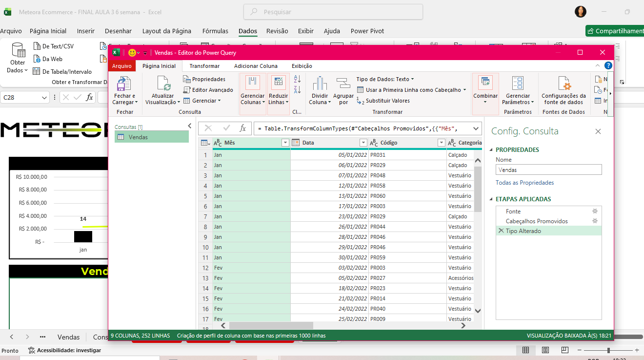Open the Adicionar Coluna tab
The height and width of the screenshot is (360, 644).
tap(256, 66)
